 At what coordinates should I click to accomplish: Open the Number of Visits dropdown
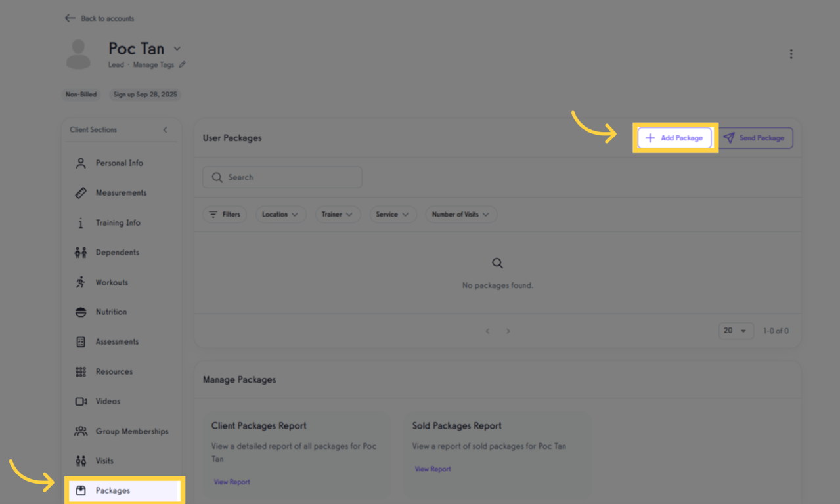(x=460, y=214)
